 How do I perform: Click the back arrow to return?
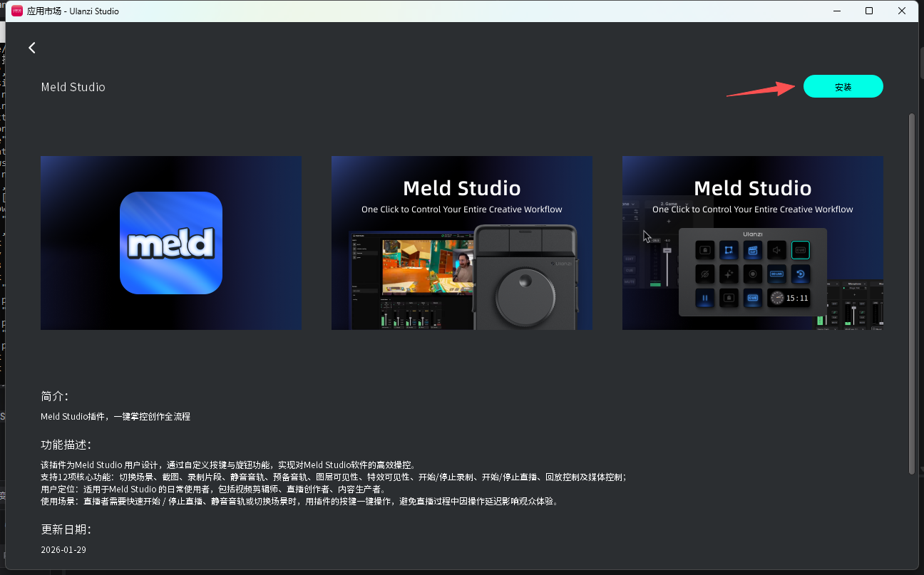coord(32,47)
